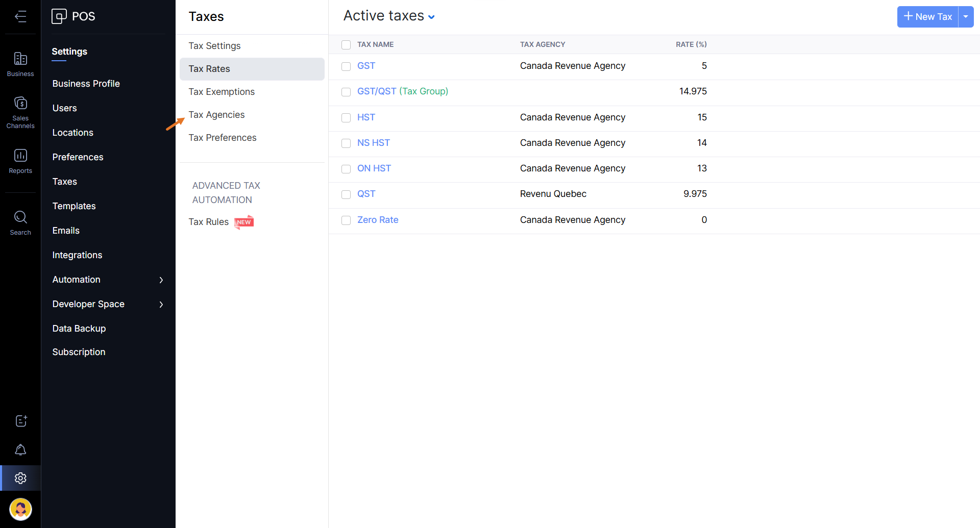The height and width of the screenshot is (528, 980).
Task: Click the settings gear icon
Action: (x=20, y=478)
